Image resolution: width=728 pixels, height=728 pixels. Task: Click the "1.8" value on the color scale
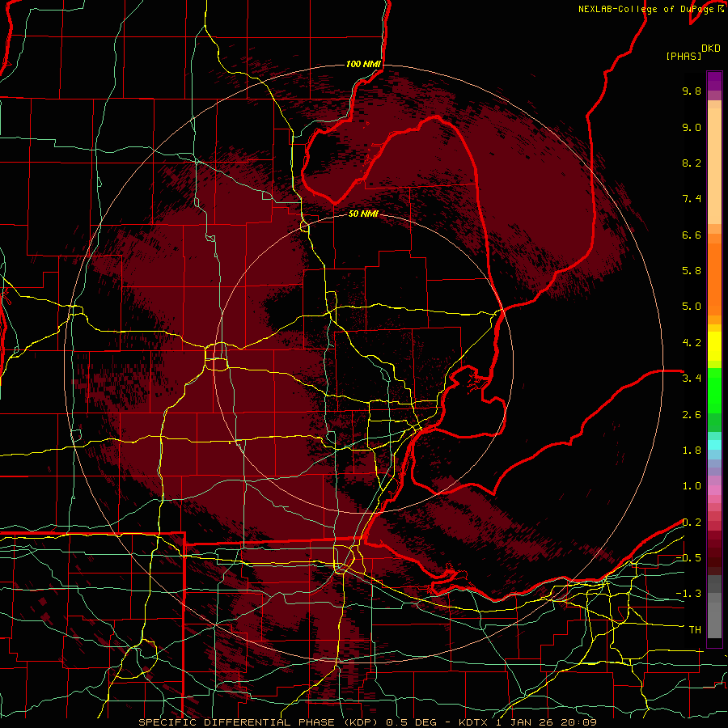(692, 451)
